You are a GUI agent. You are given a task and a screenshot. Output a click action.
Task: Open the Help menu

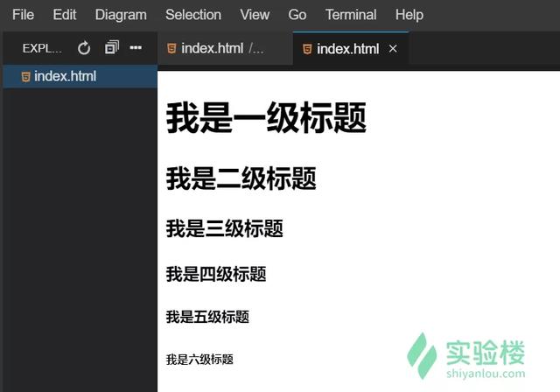point(409,15)
